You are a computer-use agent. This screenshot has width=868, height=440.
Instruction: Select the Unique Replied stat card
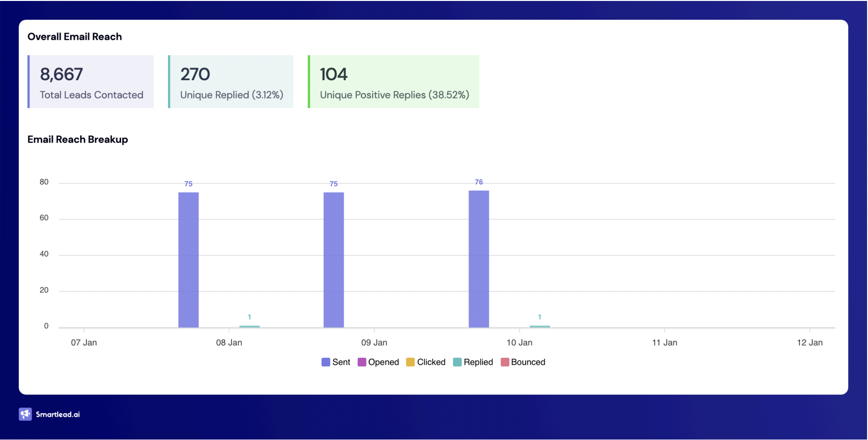pyautogui.click(x=231, y=82)
